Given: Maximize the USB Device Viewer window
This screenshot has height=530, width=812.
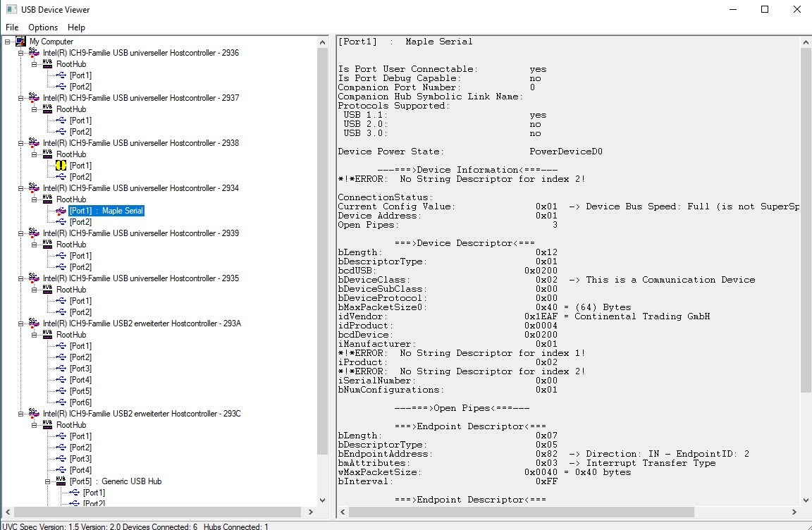Looking at the screenshot, I should click(x=765, y=9).
